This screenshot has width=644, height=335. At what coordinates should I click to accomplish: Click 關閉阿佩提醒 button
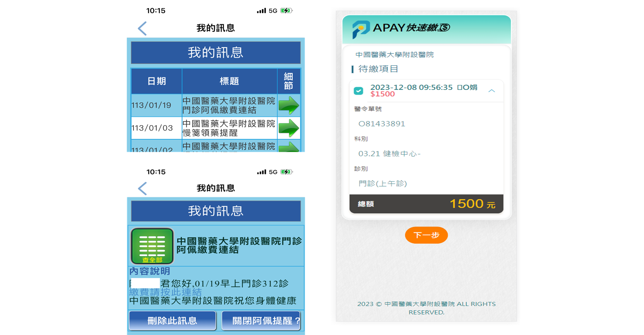(261, 321)
